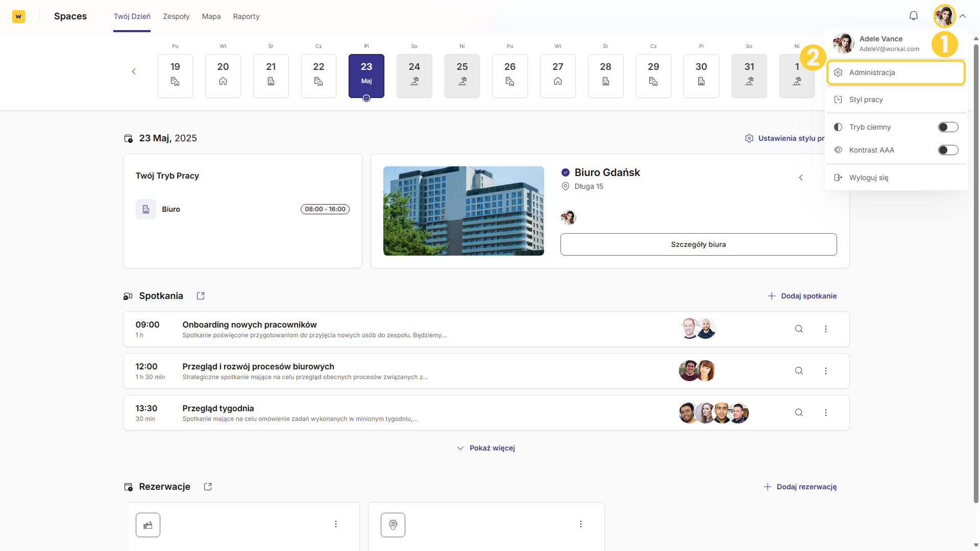Viewport: 980px width, 551px height.
Task: Click Adele Vance profile name
Action: (x=881, y=39)
